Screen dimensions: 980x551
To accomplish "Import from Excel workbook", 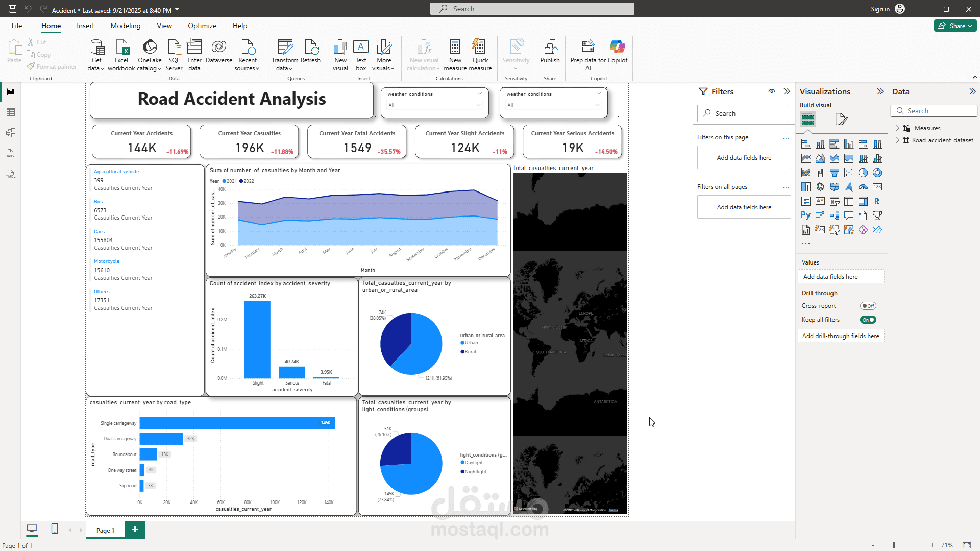I will pos(121,55).
